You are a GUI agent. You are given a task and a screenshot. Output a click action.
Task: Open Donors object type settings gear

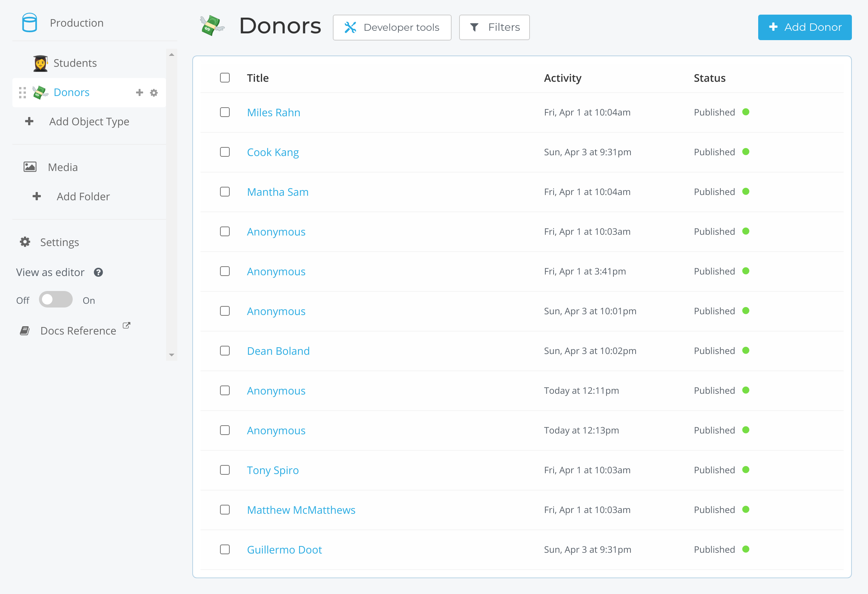tap(154, 93)
